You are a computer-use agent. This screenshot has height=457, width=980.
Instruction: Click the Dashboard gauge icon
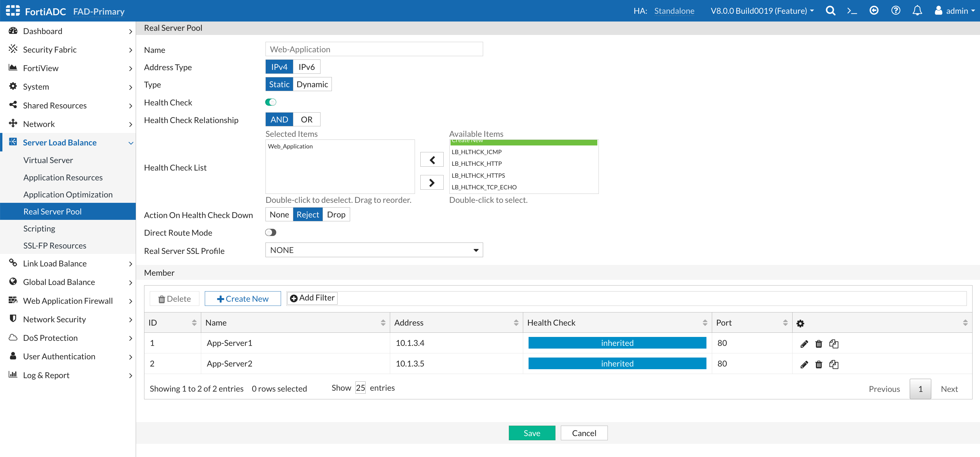pos(13,31)
